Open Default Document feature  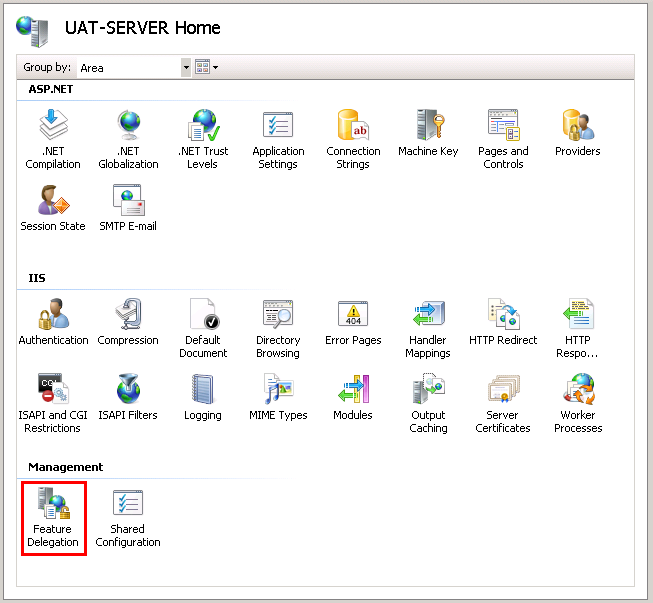tap(203, 328)
